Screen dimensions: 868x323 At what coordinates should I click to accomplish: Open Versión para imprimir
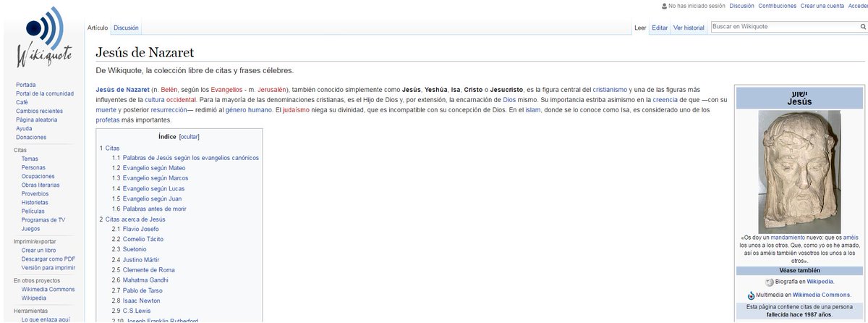(x=48, y=267)
